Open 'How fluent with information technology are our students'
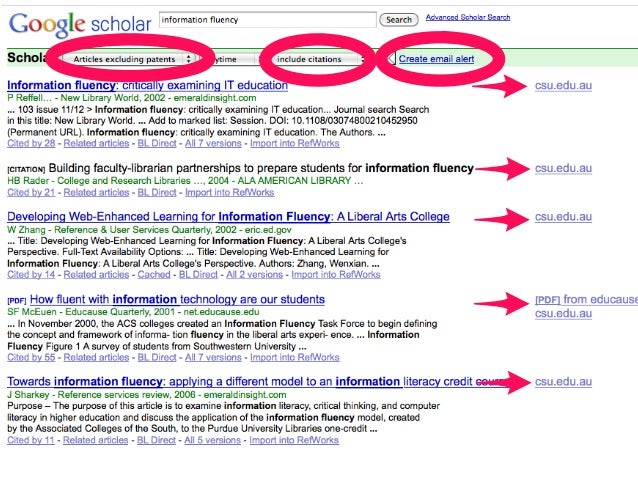The width and height of the screenshot is (638, 479). click(177, 300)
